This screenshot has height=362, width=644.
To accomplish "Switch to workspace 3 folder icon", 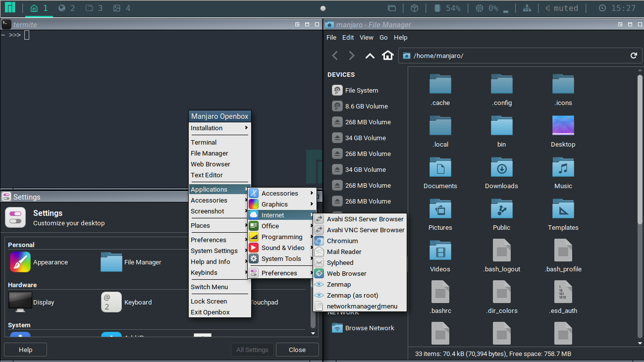I will tap(89, 8).
